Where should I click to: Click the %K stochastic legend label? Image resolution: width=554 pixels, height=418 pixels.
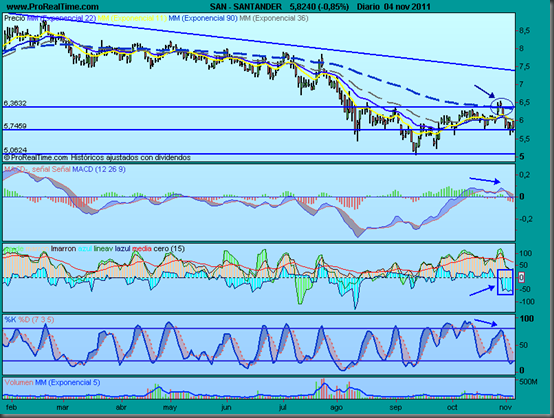[10, 320]
